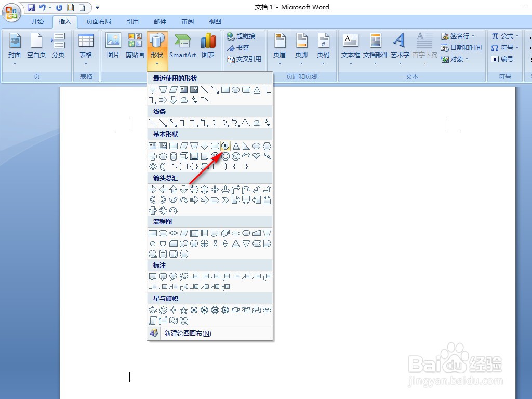Viewport: 532px width, 399px height.
Task: Save the document from quick access toolbar
Action: click(31, 7)
